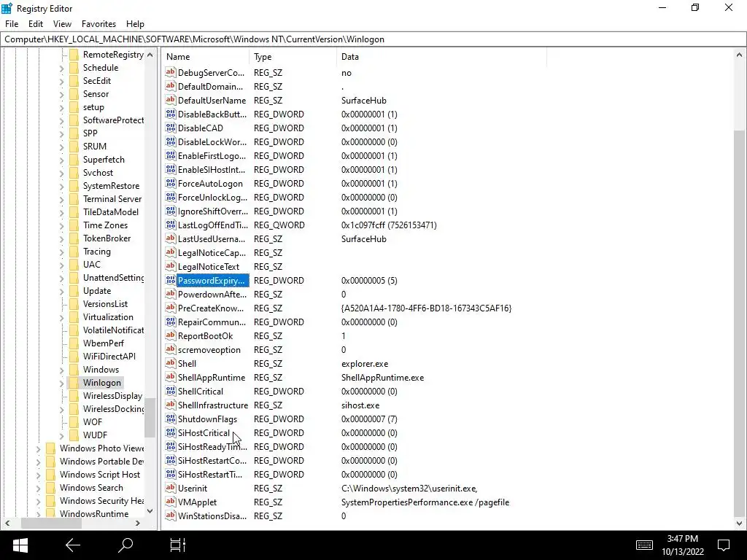Click the DWORD icon beside SiHostCritical
The image size is (747, 560).
coord(171,432)
